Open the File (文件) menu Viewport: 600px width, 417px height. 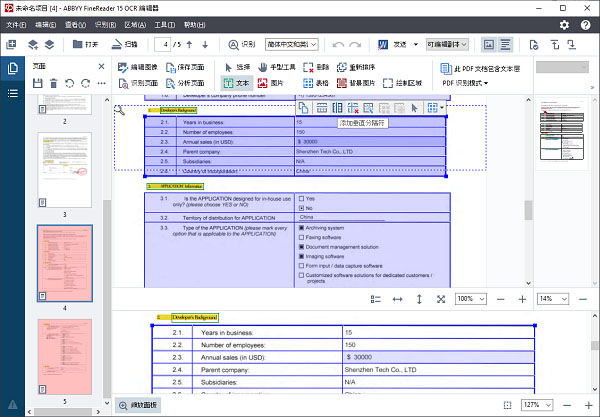[x=14, y=24]
